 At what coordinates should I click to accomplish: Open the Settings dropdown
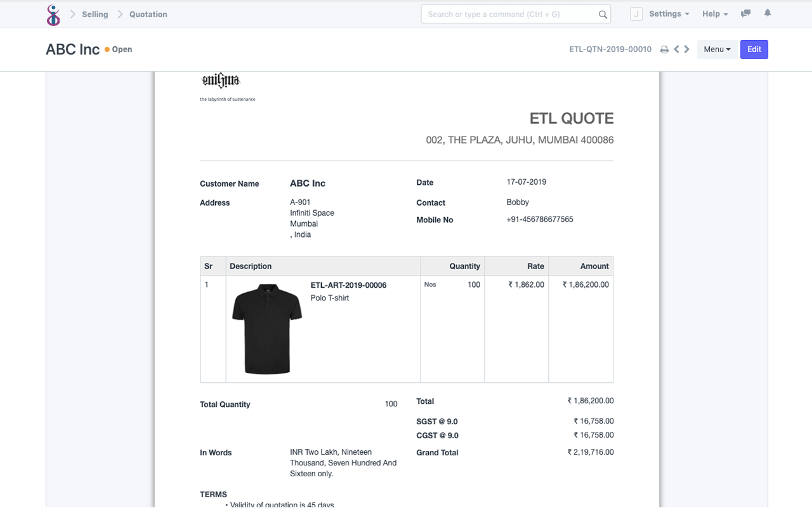click(669, 13)
